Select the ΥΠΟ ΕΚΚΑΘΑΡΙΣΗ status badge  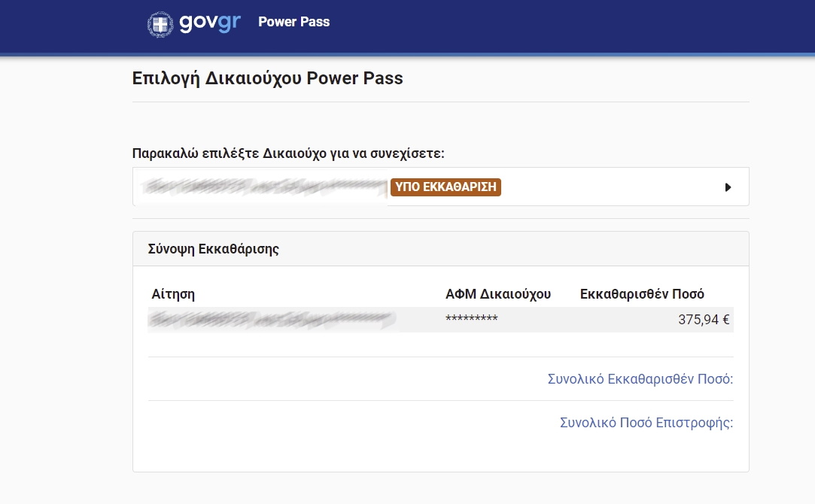coord(446,187)
